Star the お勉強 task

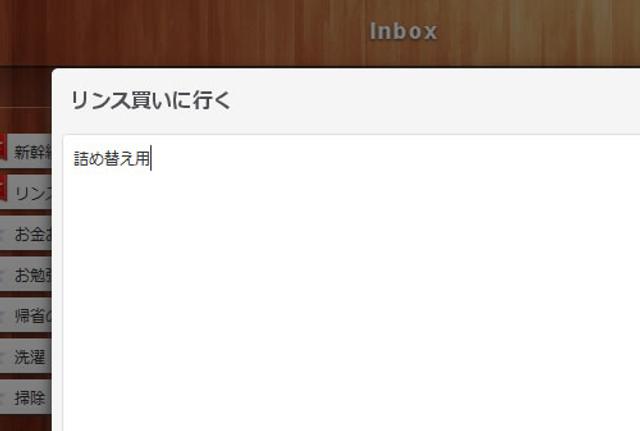[x=3, y=275]
